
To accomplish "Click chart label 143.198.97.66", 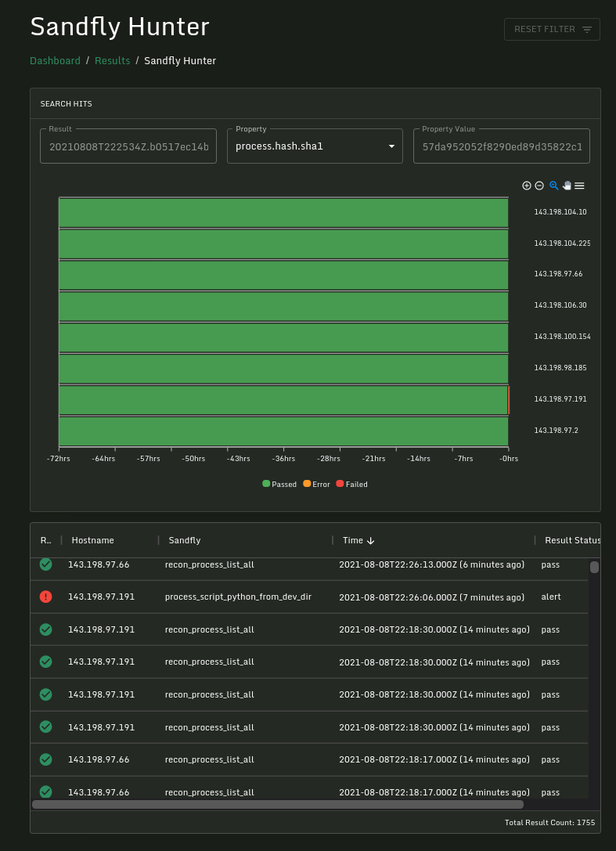I will pos(559,273).
